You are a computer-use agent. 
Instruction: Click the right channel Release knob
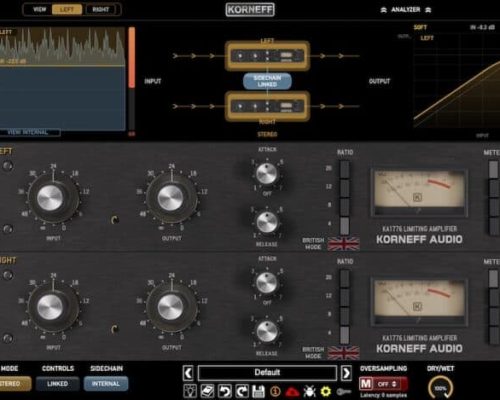(266, 331)
